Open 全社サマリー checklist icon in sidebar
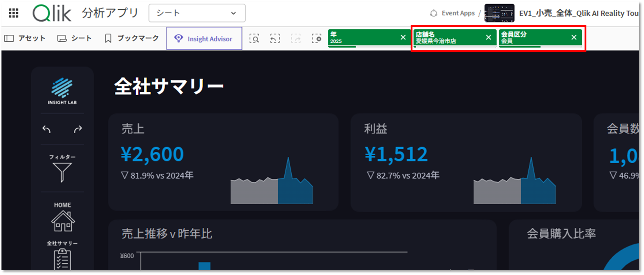 [x=62, y=259]
